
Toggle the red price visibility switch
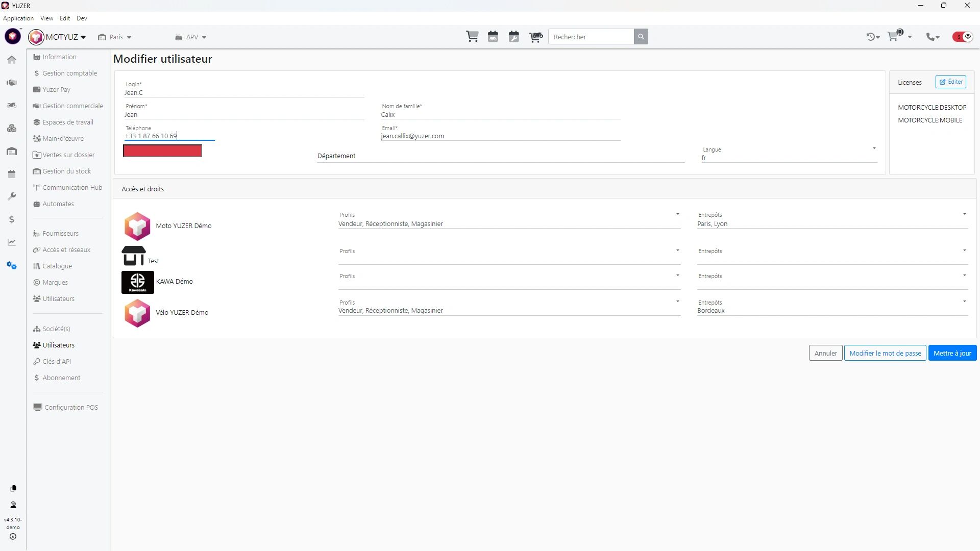[x=963, y=37]
